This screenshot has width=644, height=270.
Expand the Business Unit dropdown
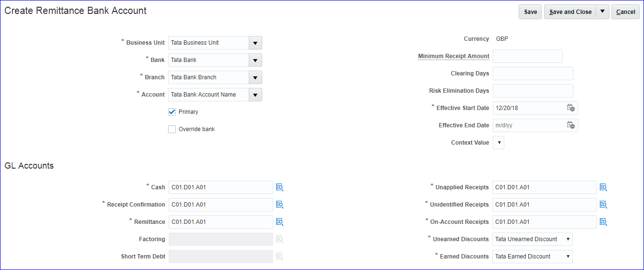(x=255, y=43)
